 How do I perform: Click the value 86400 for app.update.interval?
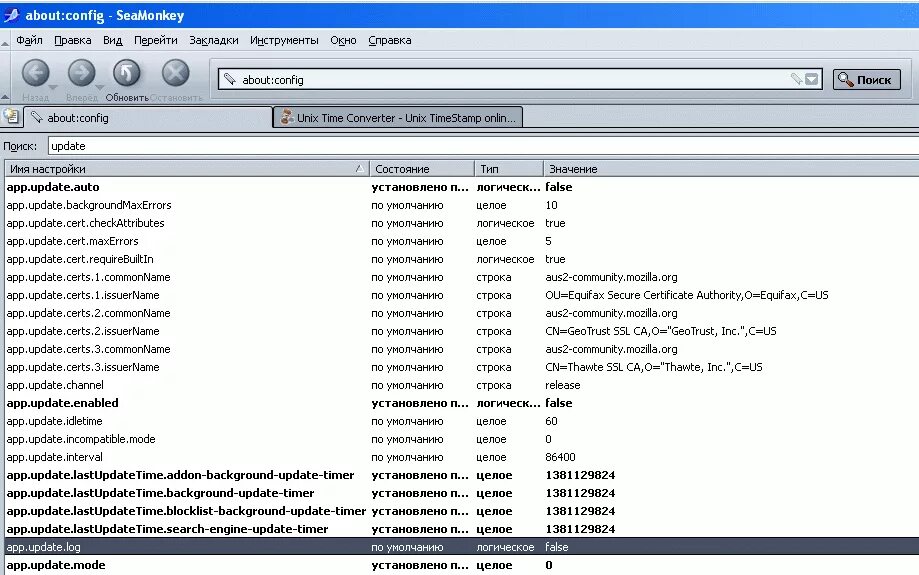click(x=560, y=457)
